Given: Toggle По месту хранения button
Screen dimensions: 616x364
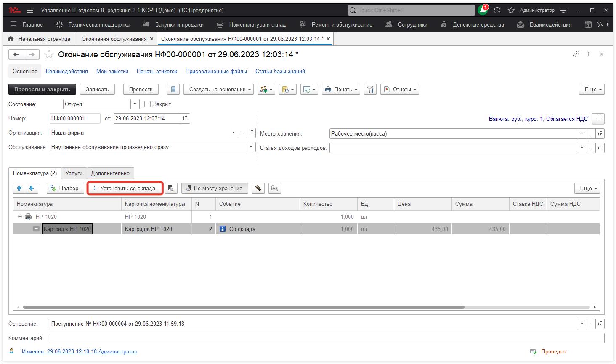Looking at the screenshot, I should (215, 188).
